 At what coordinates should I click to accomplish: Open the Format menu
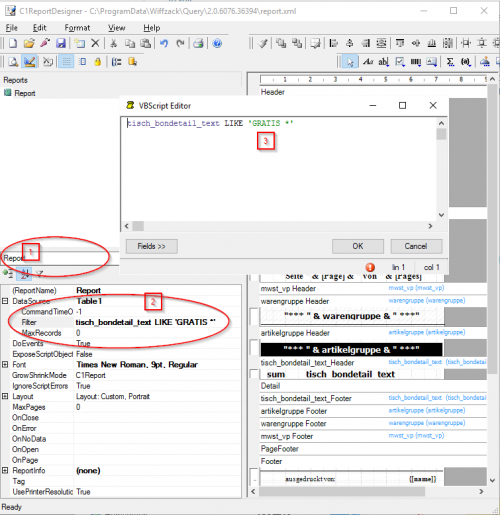(x=77, y=28)
